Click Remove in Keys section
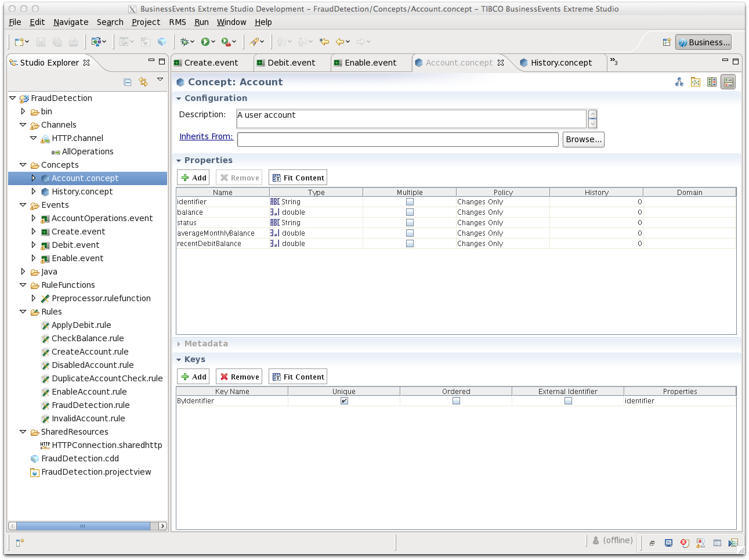Image resolution: width=749 pixels, height=560 pixels. tap(239, 377)
